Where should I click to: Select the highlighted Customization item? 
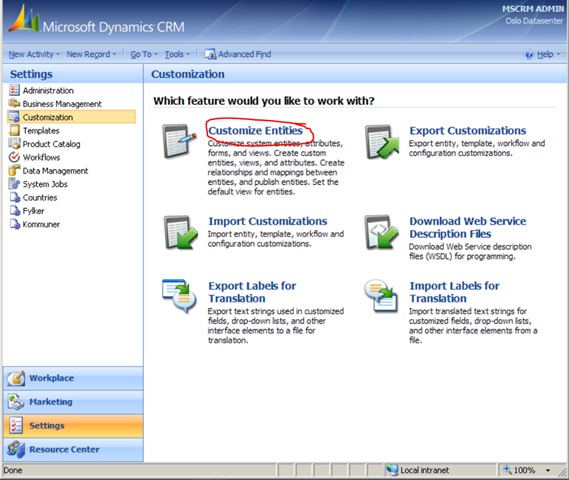71,117
